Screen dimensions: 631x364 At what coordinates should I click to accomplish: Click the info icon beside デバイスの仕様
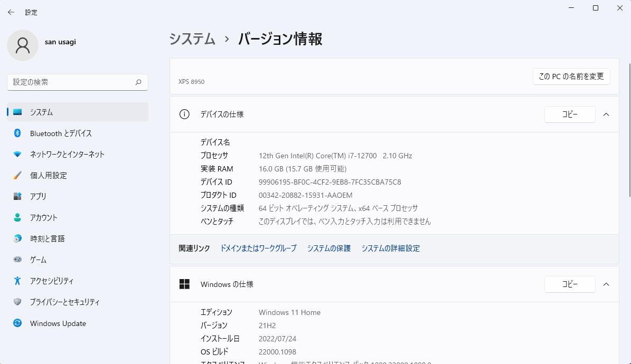(184, 114)
